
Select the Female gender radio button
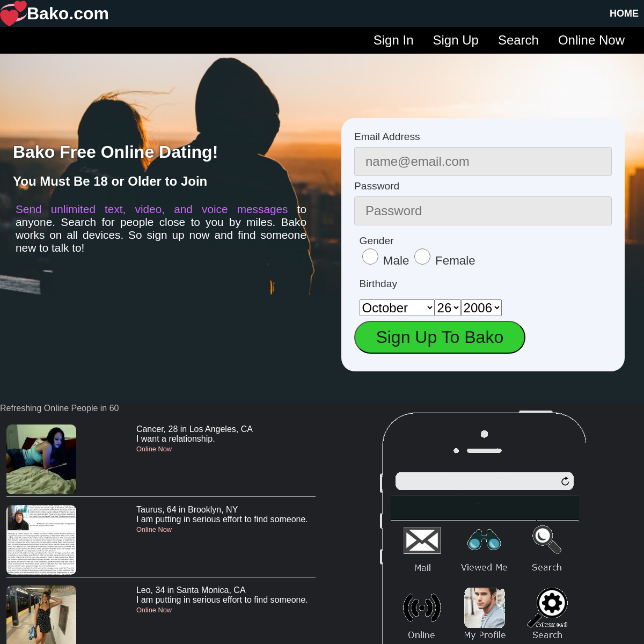[422, 257]
